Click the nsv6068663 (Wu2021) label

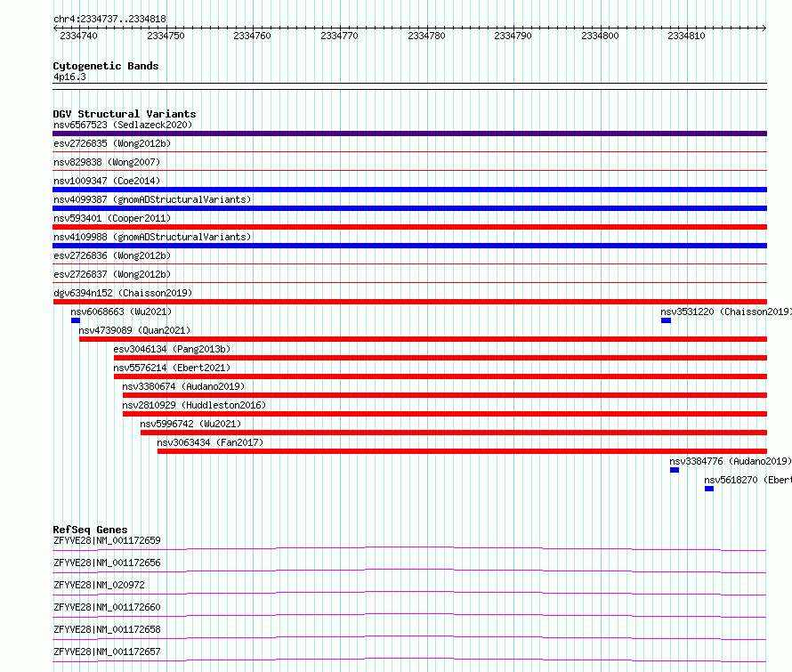(121, 312)
